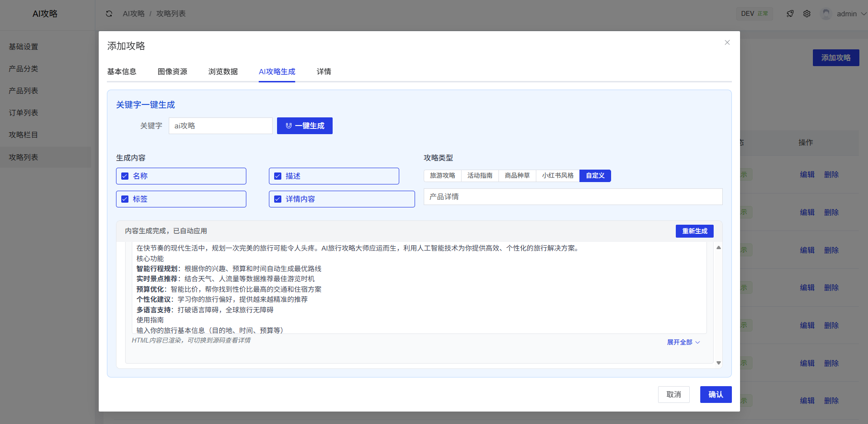
Task: Toggle the 标签 checkbox
Action: 125,199
